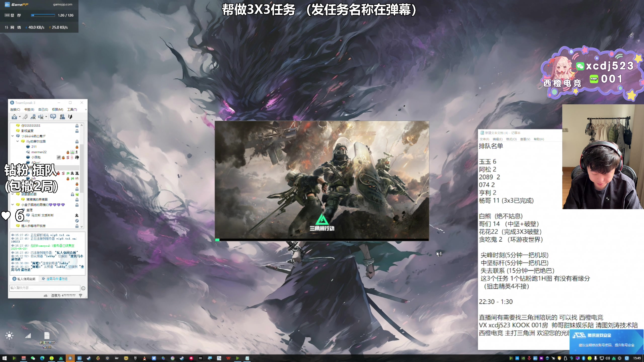Open the text document icon on desktop
Image resolution: width=644 pixels, height=362 pixels.
(47, 340)
